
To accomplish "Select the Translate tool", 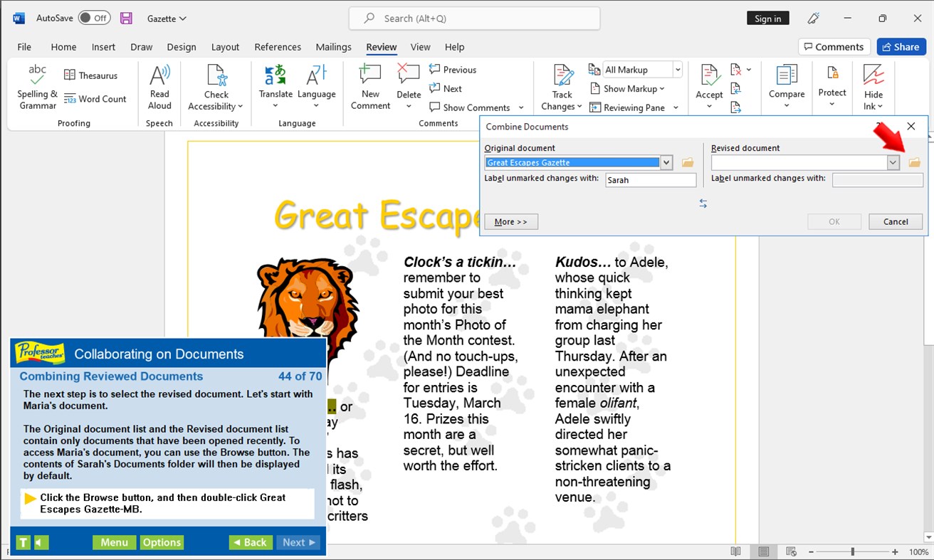I will coord(276,85).
